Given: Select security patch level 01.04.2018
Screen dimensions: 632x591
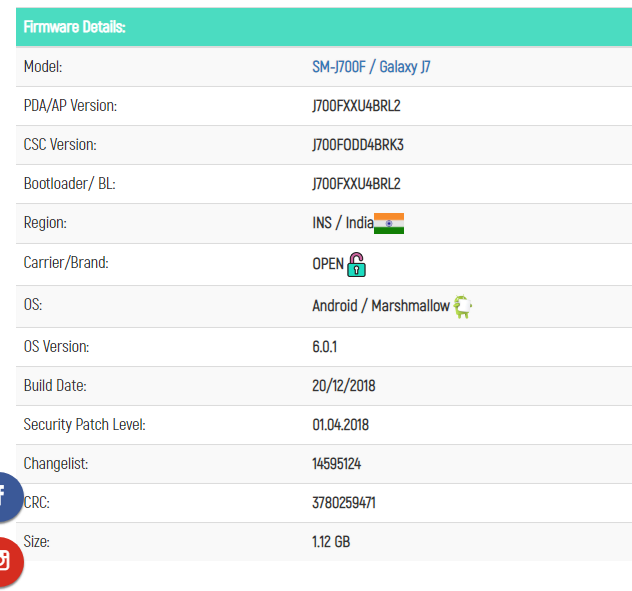Looking at the screenshot, I should tap(341, 425).
